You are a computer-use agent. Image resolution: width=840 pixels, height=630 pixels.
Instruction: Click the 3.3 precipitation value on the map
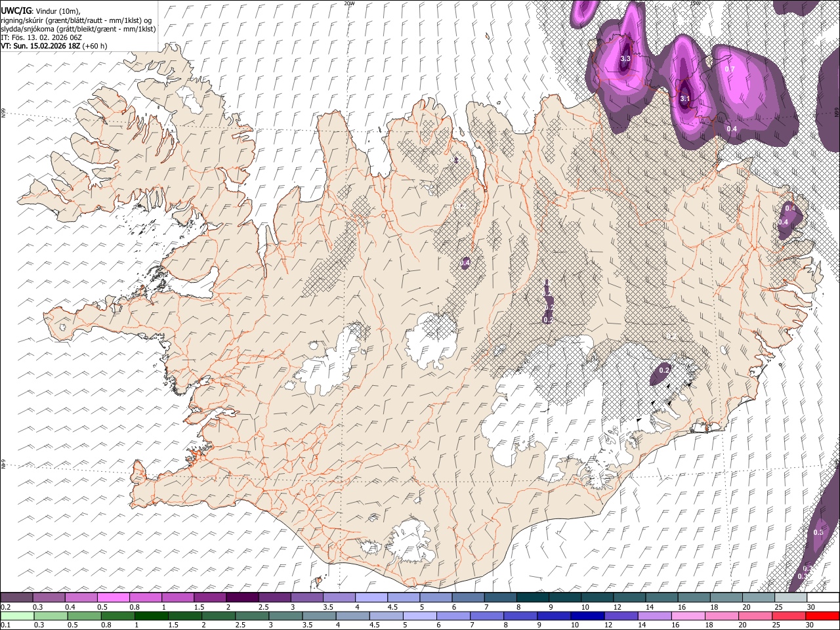pyautogui.click(x=625, y=58)
